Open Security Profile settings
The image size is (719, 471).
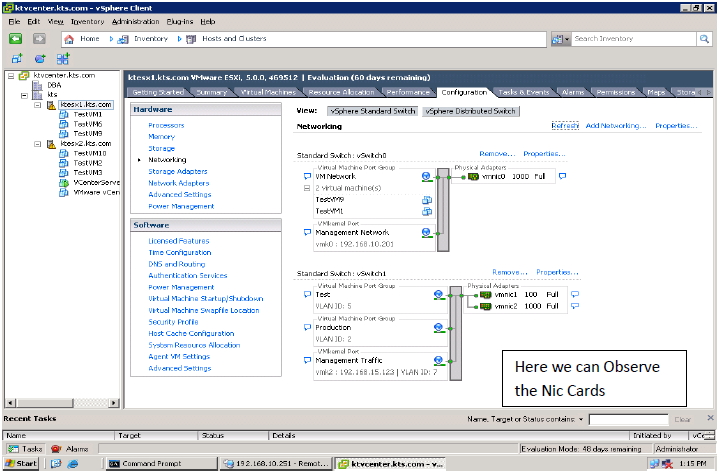173,322
